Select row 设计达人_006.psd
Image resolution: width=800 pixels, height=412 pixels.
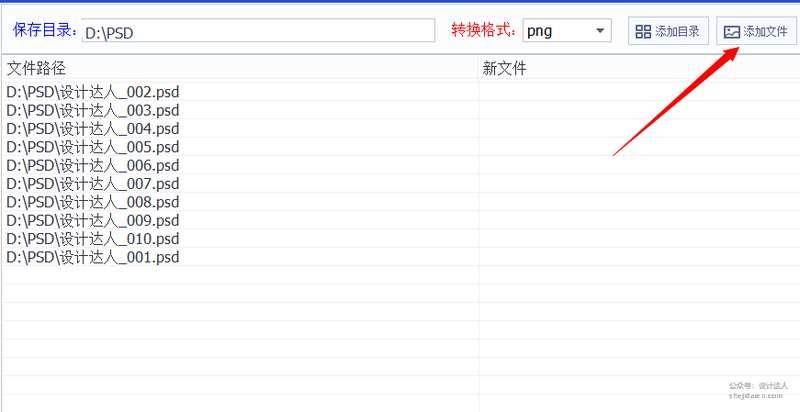pos(93,165)
